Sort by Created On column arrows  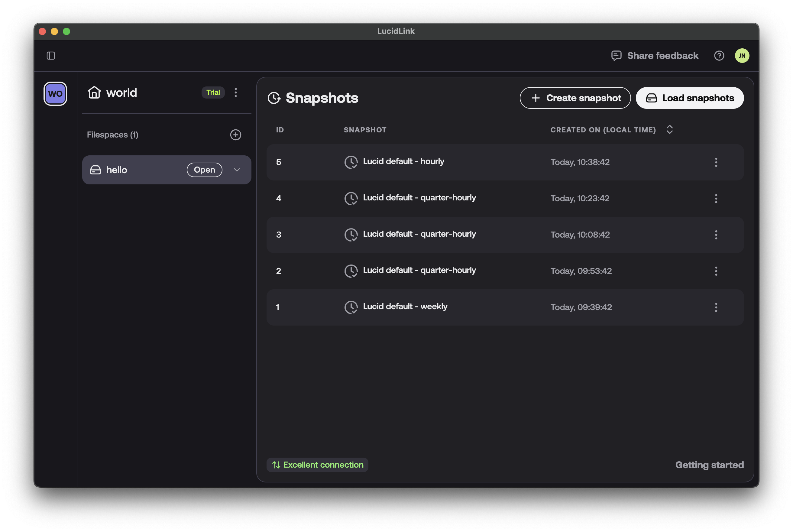(x=669, y=130)
